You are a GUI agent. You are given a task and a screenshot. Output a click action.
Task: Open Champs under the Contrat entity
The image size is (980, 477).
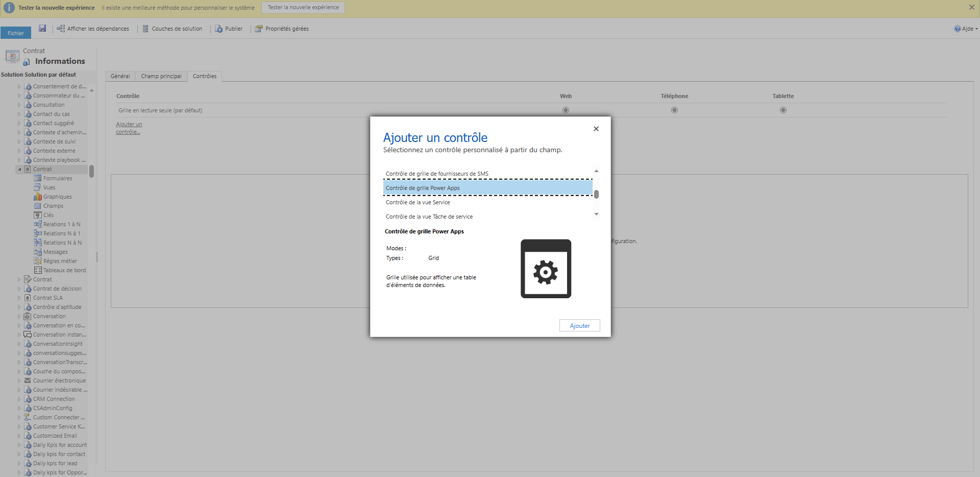[x=53, y=205]
